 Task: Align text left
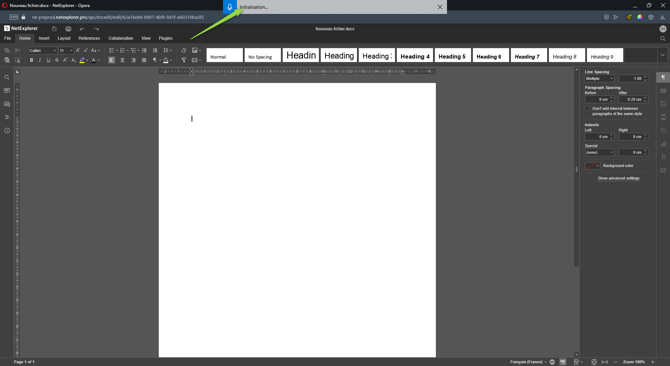pyautogui.click(x=112, y=60)
